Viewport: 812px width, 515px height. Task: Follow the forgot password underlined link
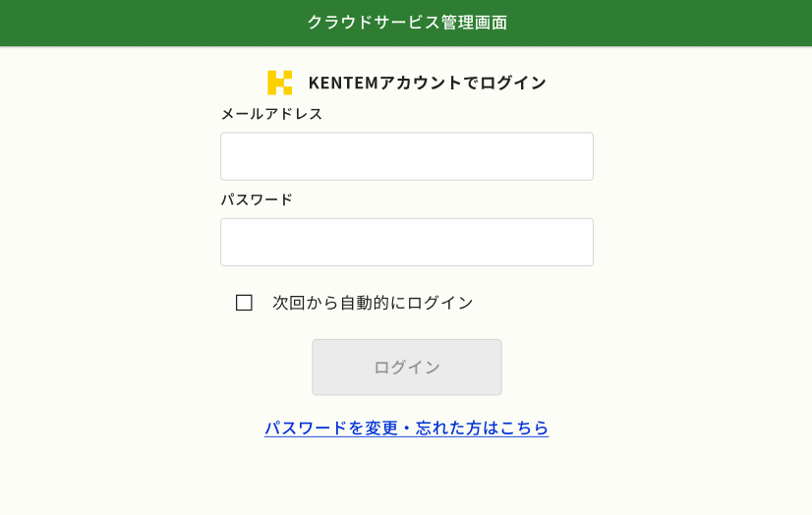406,429
